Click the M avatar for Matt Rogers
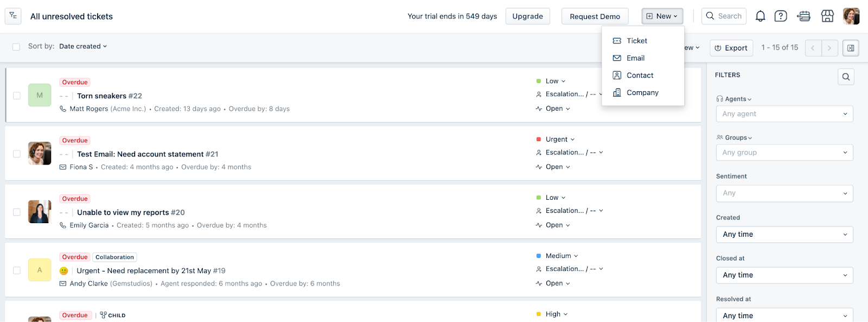Image resolution: width=868 pixels, height=322 pixels. click(40, 95)
